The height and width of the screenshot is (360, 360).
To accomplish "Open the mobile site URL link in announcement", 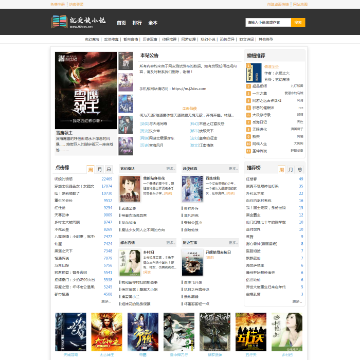I will point(189,89).
